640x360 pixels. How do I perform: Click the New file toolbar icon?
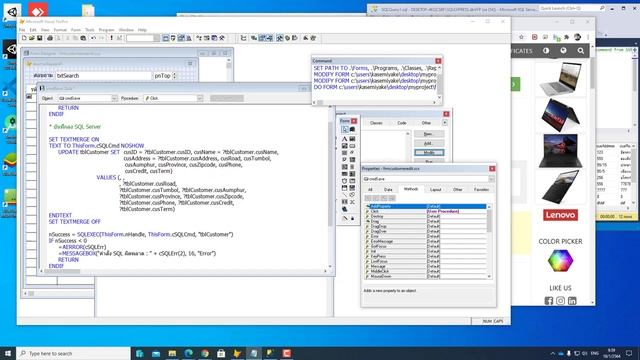(24, 38)
